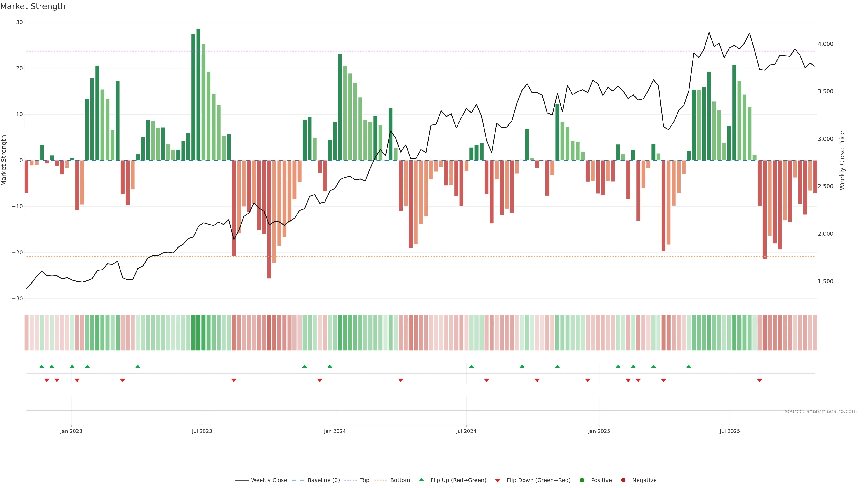This screenshot has width=868, height=488.
Task: Click the last red flip-down triangle marker
Action: coord(759,380)
